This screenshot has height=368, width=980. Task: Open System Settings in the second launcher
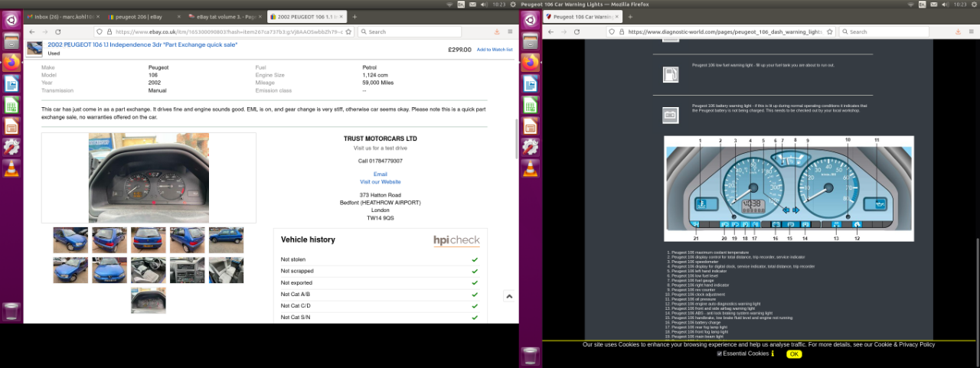530,147
